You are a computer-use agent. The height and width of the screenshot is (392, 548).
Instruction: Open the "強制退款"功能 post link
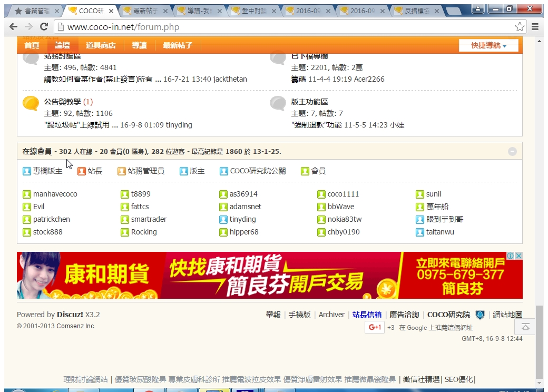[x=316, y=125]
